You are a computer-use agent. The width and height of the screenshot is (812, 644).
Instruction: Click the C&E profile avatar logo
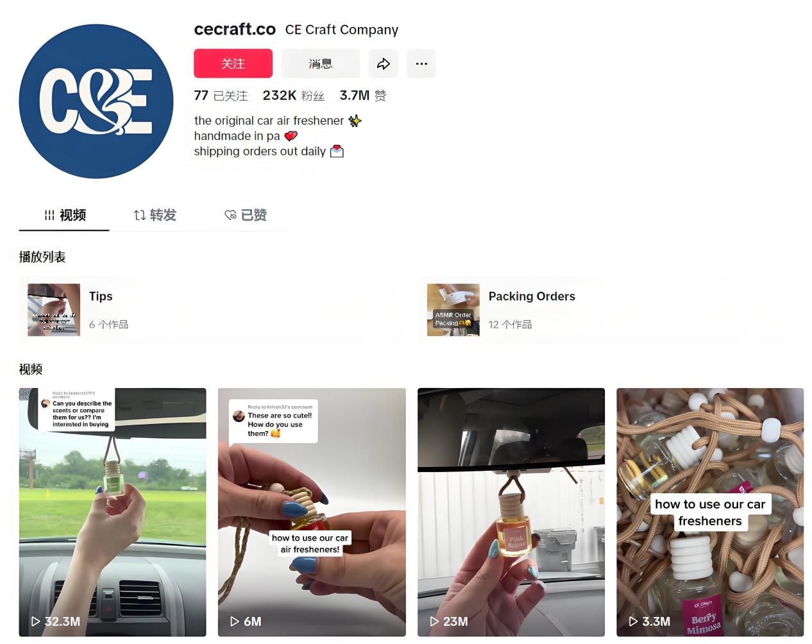point(96,101)
